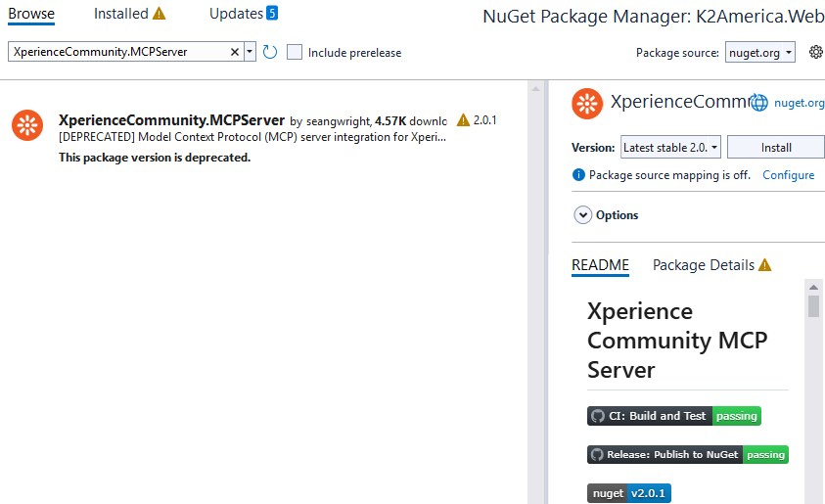Click the Xperience Community MCP Server heading

[x=677, y=341]
